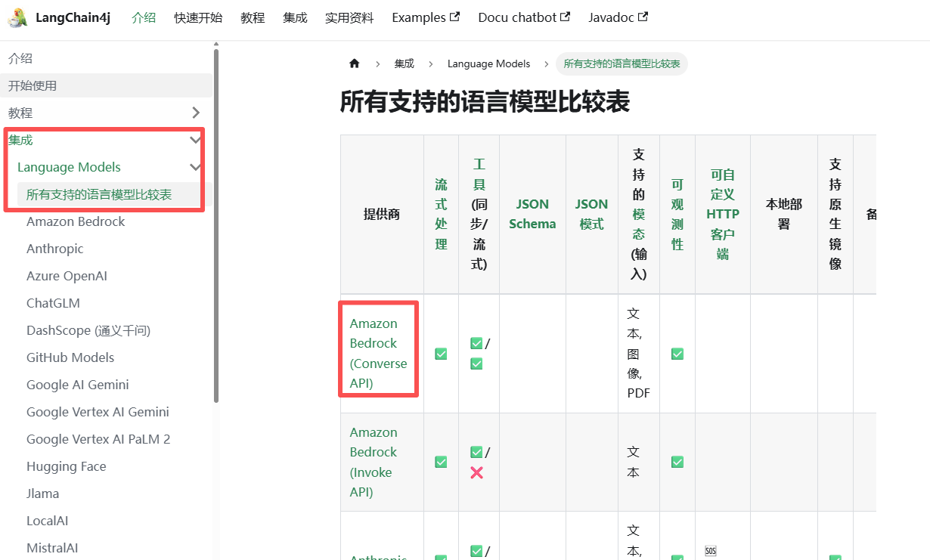This screenshot has height=560, width=930.
Task: Collapse the Language Models sidebar section
Action: [x=197, y=167]
